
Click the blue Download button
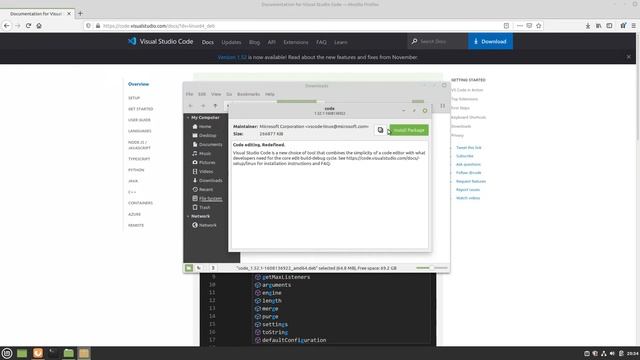490,42
